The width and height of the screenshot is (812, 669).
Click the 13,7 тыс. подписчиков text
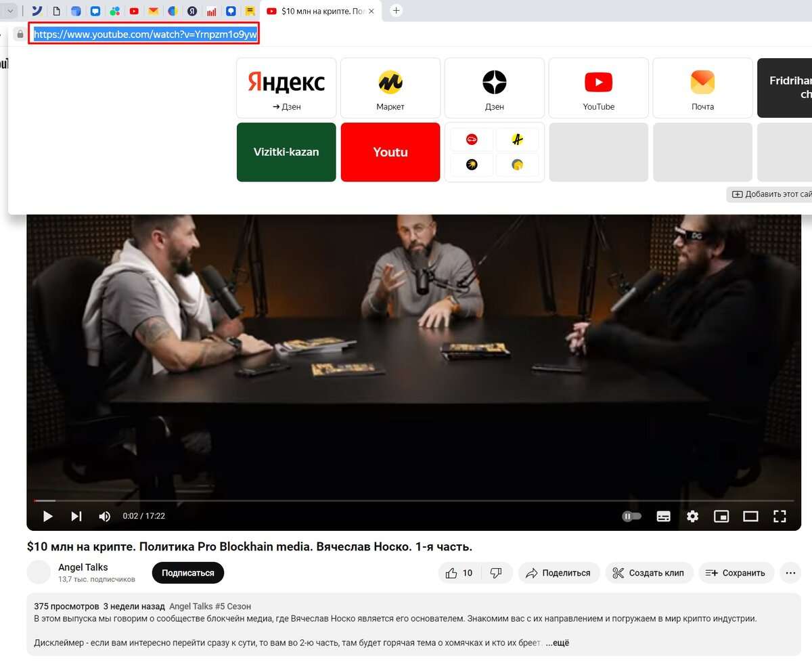click(97, 580)
